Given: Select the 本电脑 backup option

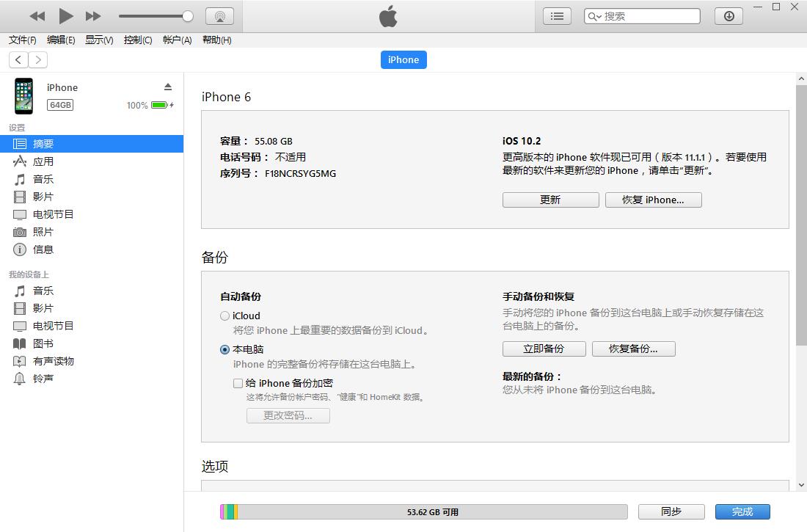Looking at the screenshot, I should pos(224,350).
